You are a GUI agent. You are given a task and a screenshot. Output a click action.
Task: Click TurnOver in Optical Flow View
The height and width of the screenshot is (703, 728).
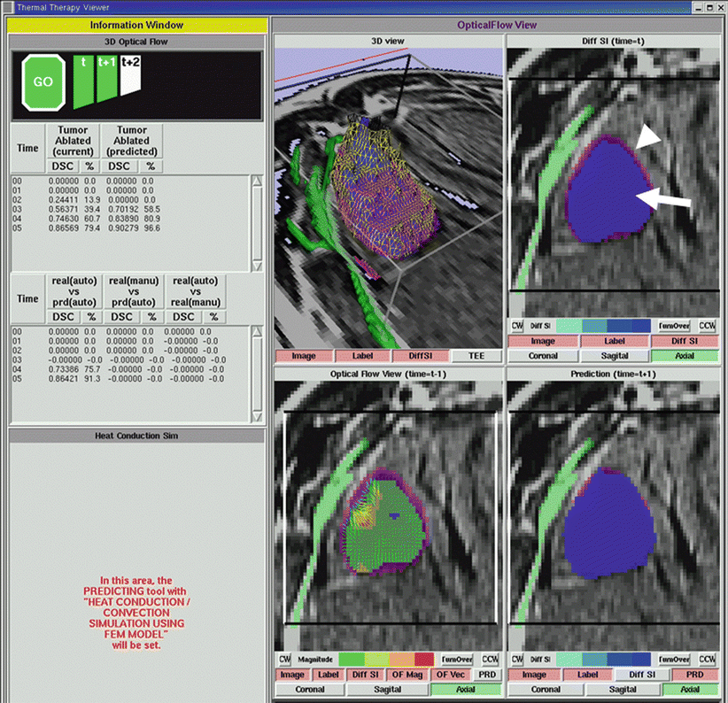click(x=459, y=660)
